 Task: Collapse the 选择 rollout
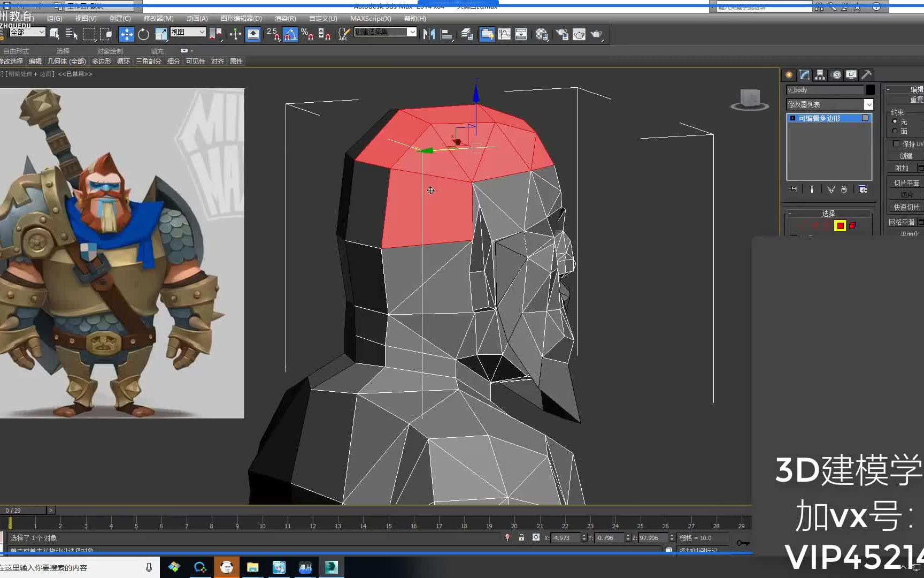[x=828, y=214]
